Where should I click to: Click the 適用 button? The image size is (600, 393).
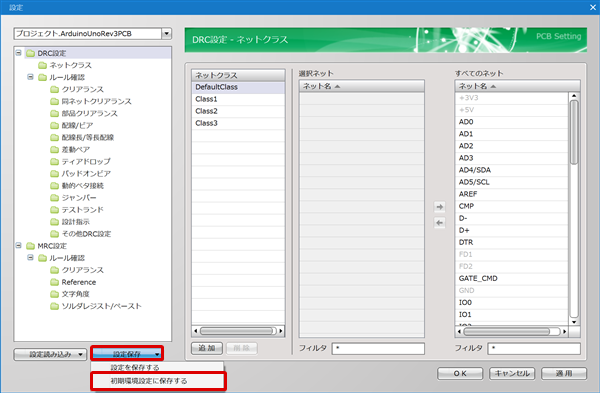click(564, 373)
